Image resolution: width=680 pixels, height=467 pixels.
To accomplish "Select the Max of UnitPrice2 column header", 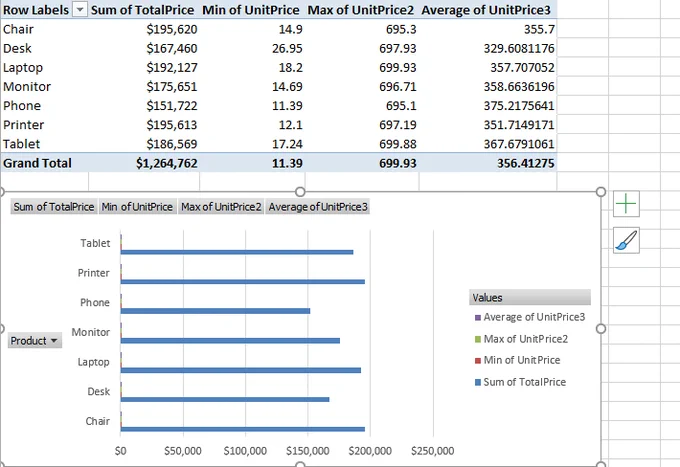I will tap(362, 10).
